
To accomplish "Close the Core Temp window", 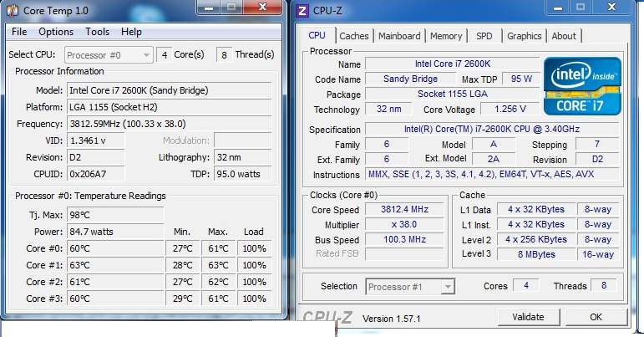I will click(x=263, y=7).
